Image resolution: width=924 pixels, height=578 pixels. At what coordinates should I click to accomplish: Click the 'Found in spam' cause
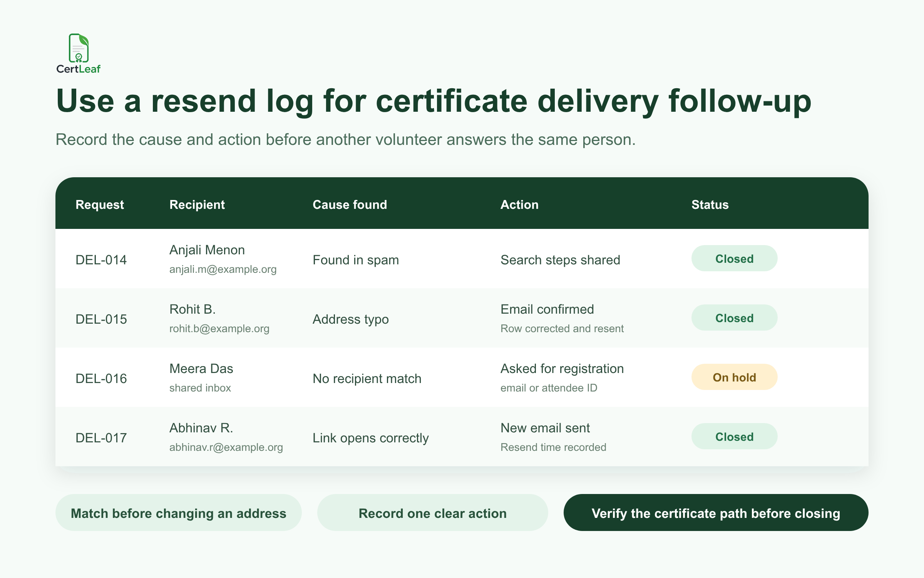click(x=356, y=260)
